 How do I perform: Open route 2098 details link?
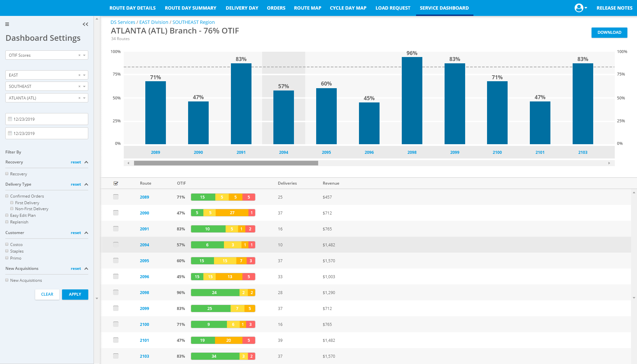coord(144,292)
